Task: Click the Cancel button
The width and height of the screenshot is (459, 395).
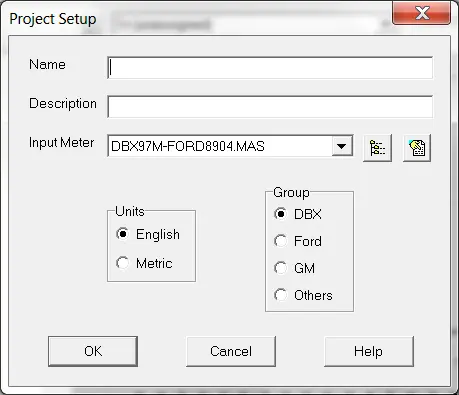Action: 231,351
